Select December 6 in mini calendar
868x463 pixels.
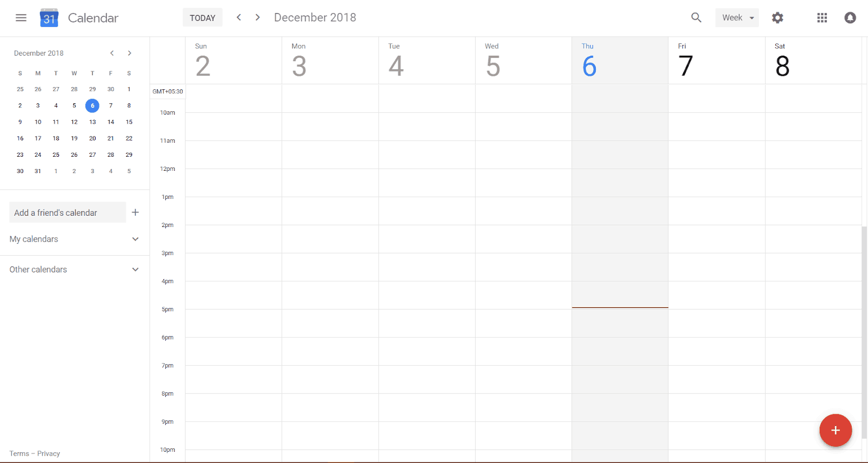pos(92,106)
